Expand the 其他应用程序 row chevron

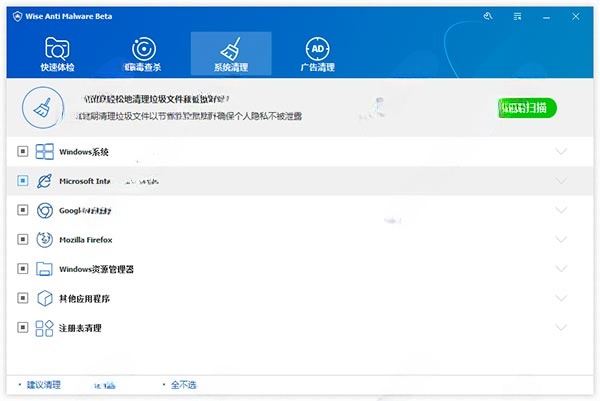(x=561, y=298)
